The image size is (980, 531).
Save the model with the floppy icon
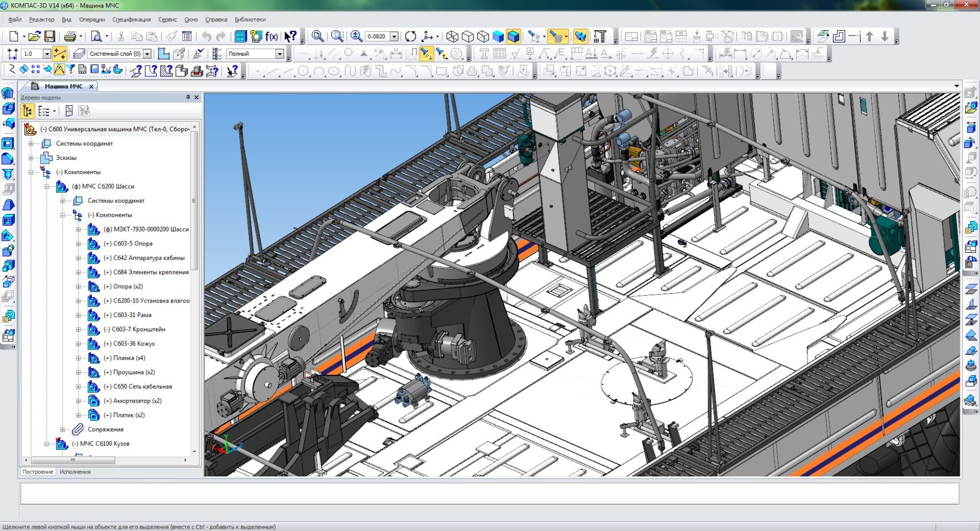[49, 37]
